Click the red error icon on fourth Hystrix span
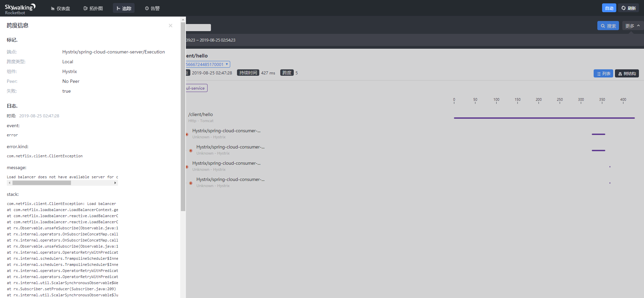The height and width of the screenshot is (298, 644). (191, 183)
